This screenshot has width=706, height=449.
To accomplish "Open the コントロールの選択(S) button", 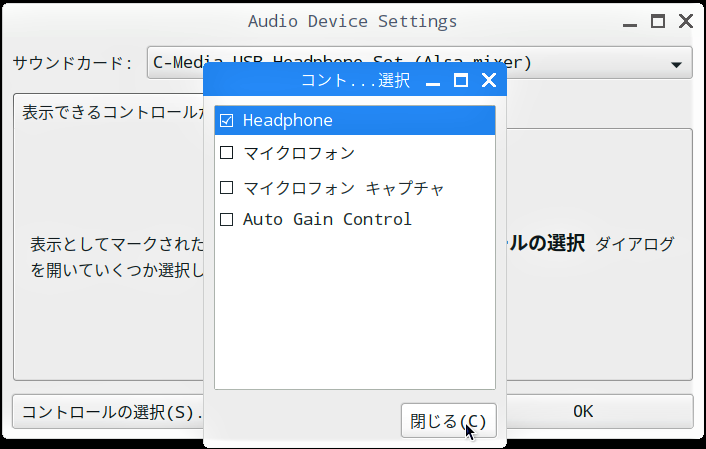I will tap(108, 412).
